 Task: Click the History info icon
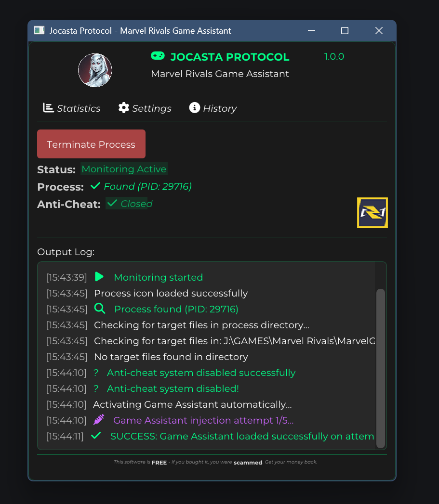tap(195, 107)
